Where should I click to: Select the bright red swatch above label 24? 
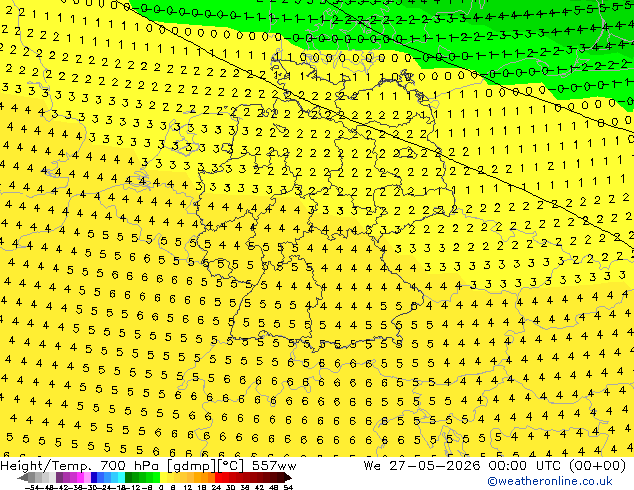218,478
